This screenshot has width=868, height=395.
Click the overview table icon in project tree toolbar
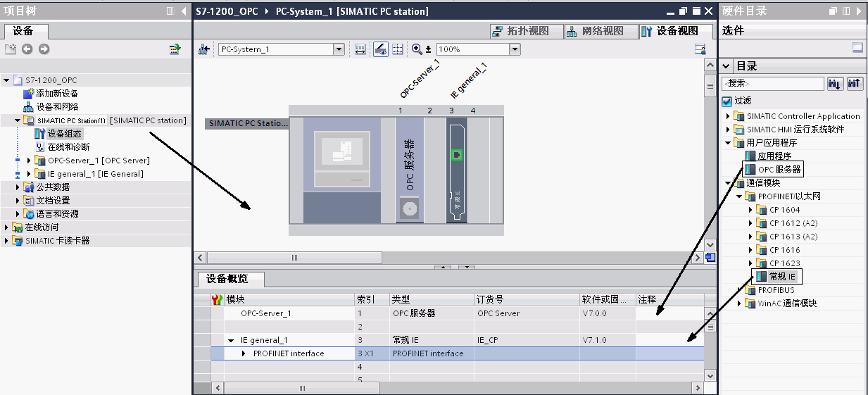tap(175, 49)
